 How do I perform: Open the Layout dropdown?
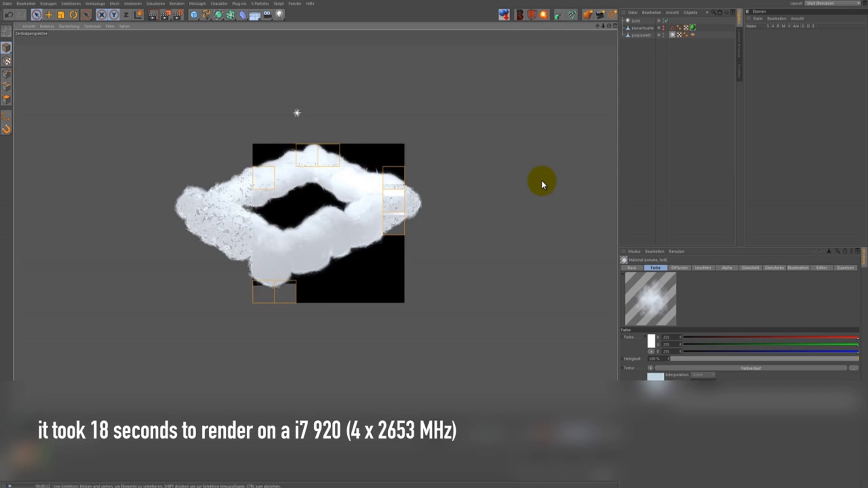coord(832,3)
